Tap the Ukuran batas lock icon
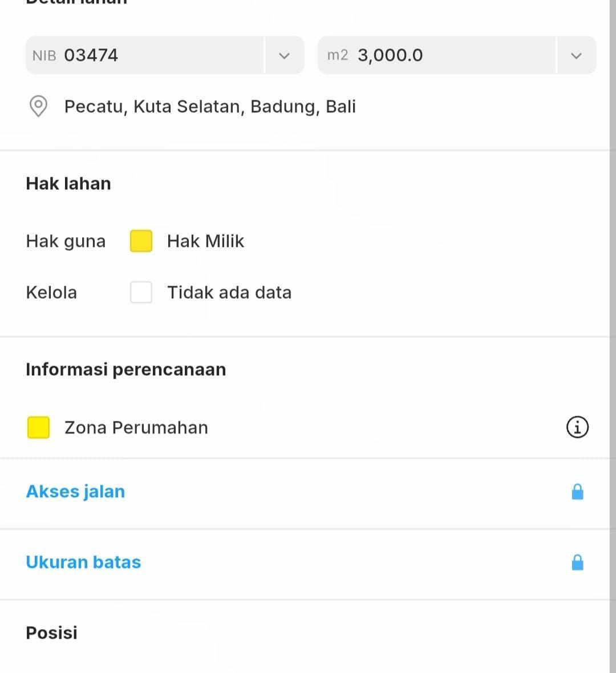The height and width of the screenshot is (673, 616). 577,562
